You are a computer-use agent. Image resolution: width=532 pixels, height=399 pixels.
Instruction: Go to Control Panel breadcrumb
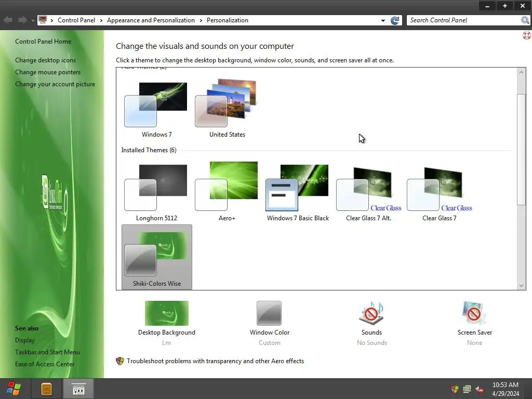pyautogui.click(x=76, y=20)
